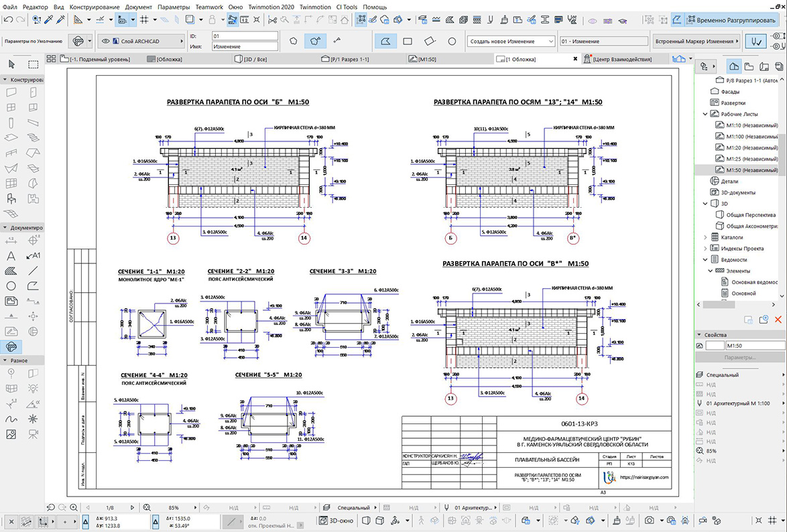
Task: Toggle the Trace Reference icon
Action: [190, 19]
